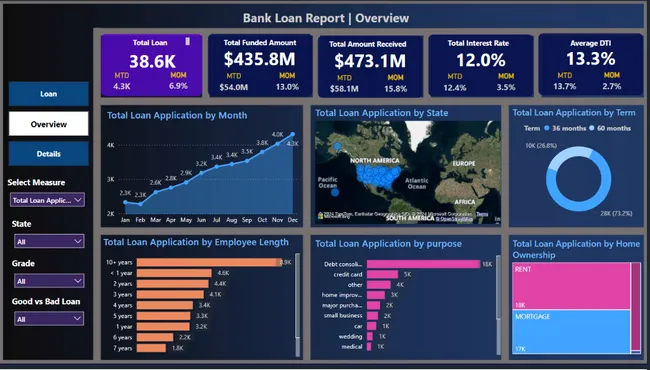Select the home improvement purpose bar
Viewport: 650px width, 370px height.
pyautogui.click(x=376, y=295)
